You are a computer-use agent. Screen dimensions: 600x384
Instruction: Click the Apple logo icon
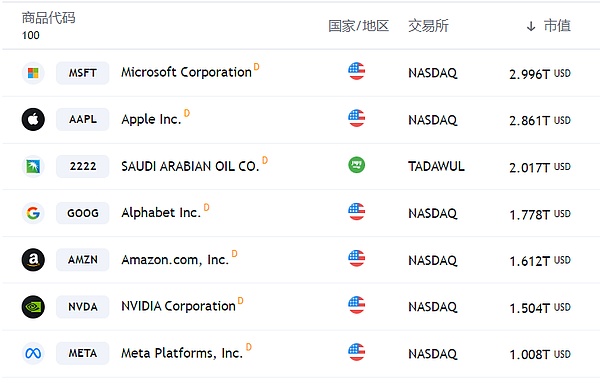(33, 119)
